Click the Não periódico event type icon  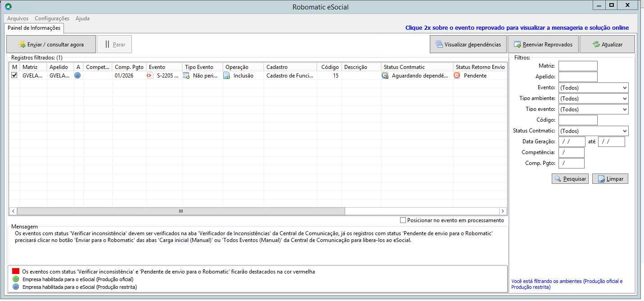(186, 76)
